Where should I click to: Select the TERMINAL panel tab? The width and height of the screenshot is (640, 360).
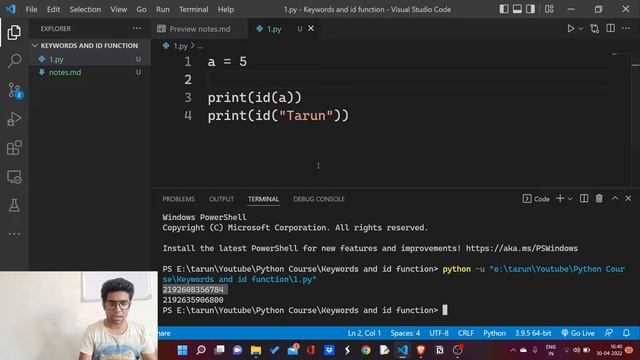264,199
